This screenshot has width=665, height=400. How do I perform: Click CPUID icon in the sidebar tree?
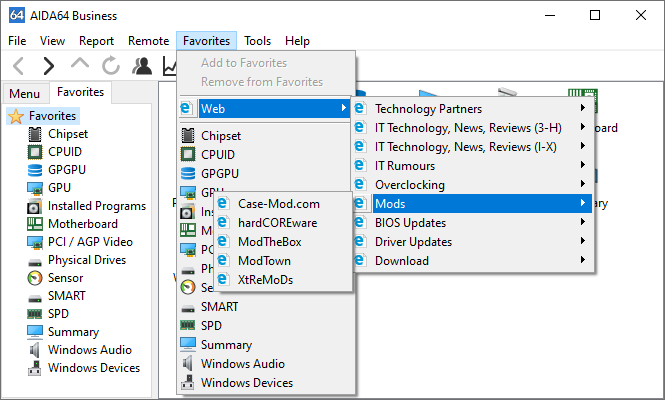[x=35, y=152]
